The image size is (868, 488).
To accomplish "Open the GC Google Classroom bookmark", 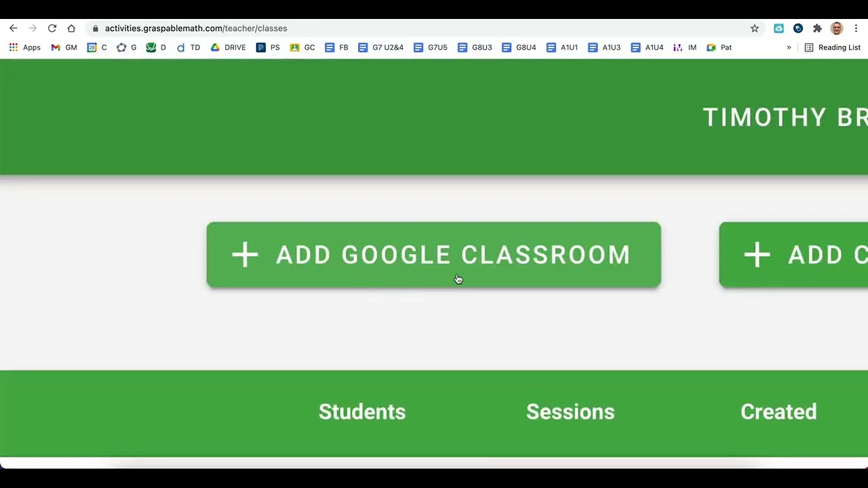I will pos(302,47).
